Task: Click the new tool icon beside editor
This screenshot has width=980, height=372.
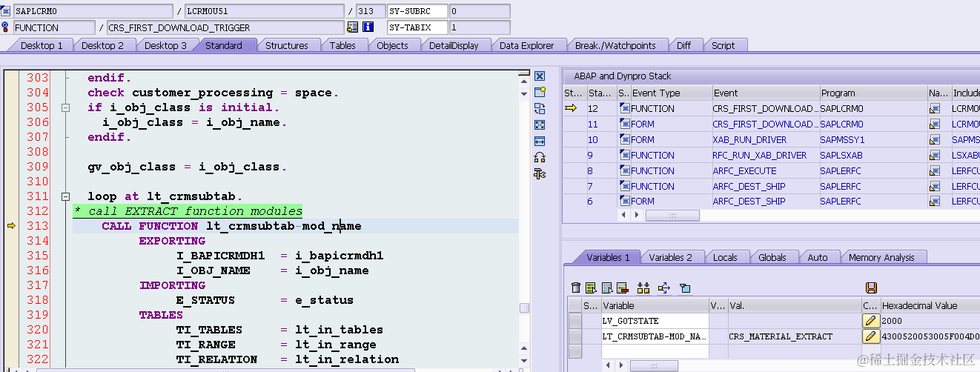Action: (540, 92)
